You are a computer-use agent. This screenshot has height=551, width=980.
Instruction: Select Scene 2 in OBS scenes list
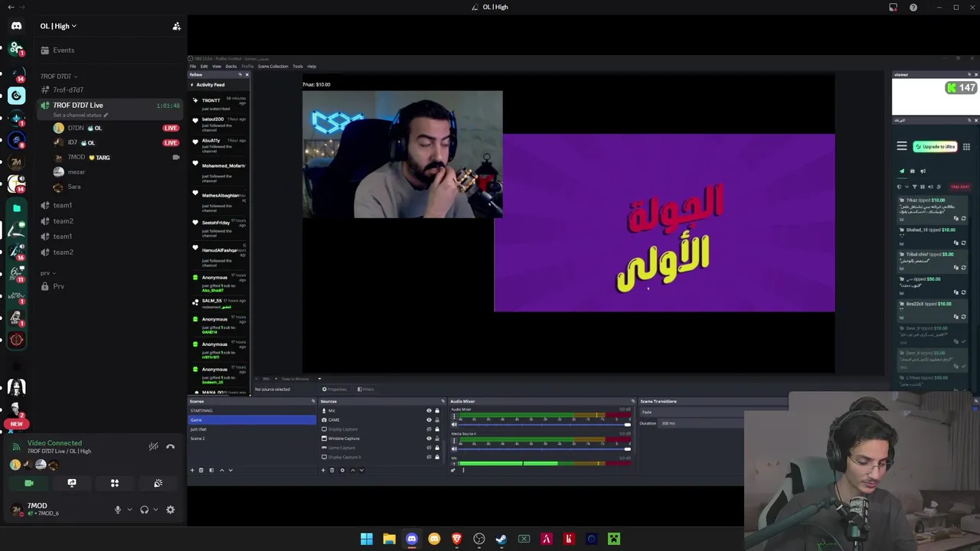(x=253, y=439)
